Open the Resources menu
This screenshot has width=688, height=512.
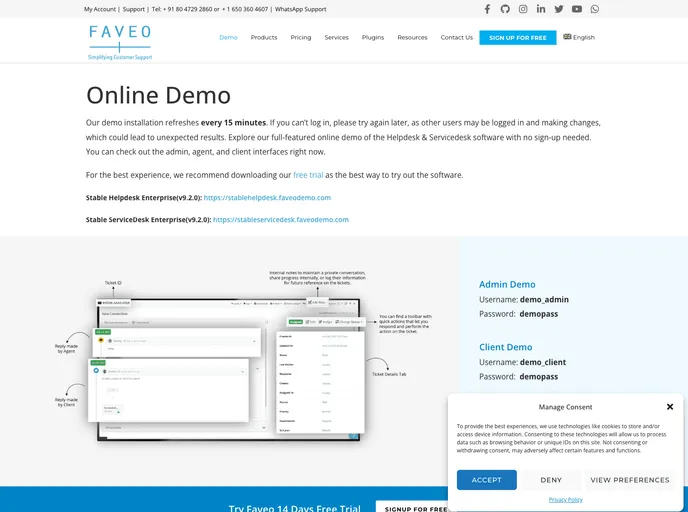[412, 38]
